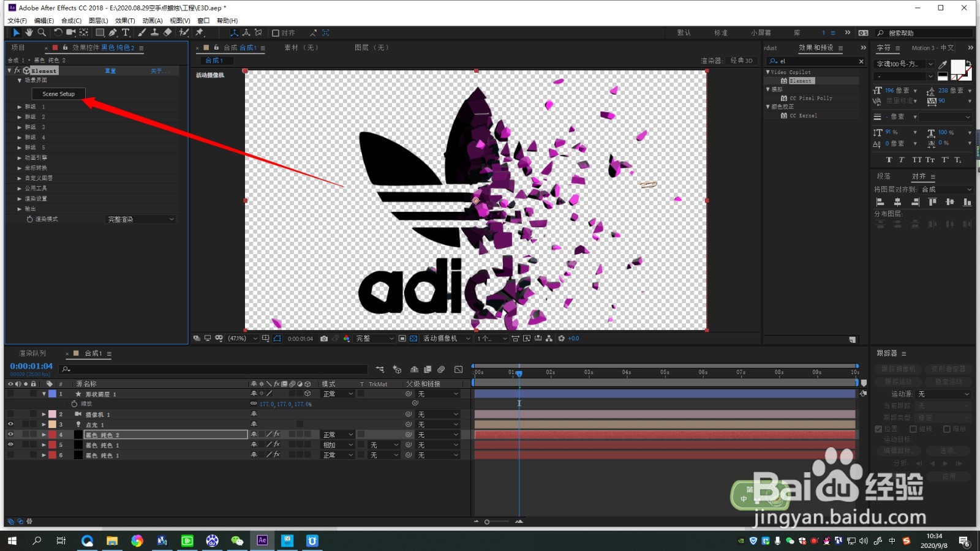Toggle visibility of layer 5 黑色 纯色 1
This screenshot has height=551, width=980.
tap(10, 445)
